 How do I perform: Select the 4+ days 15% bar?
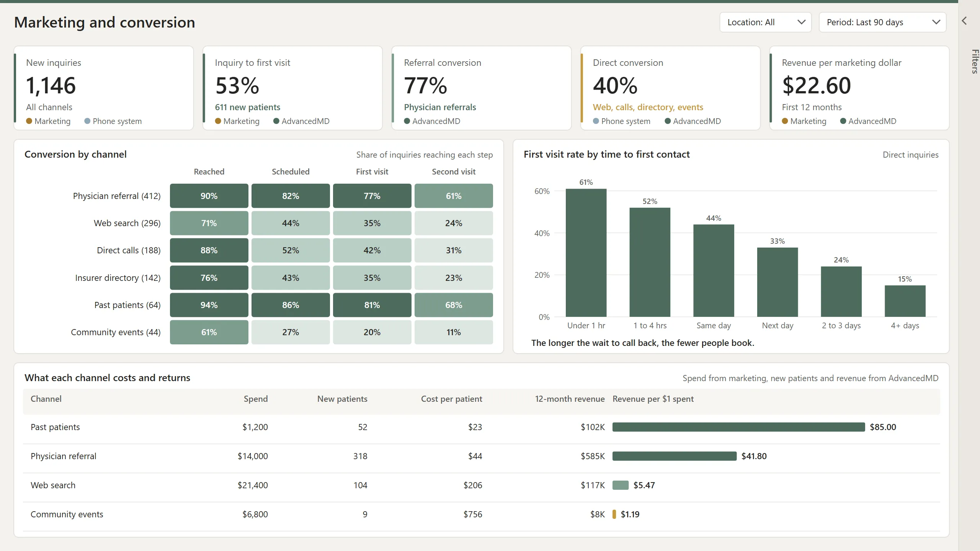(x=905, y=301)
